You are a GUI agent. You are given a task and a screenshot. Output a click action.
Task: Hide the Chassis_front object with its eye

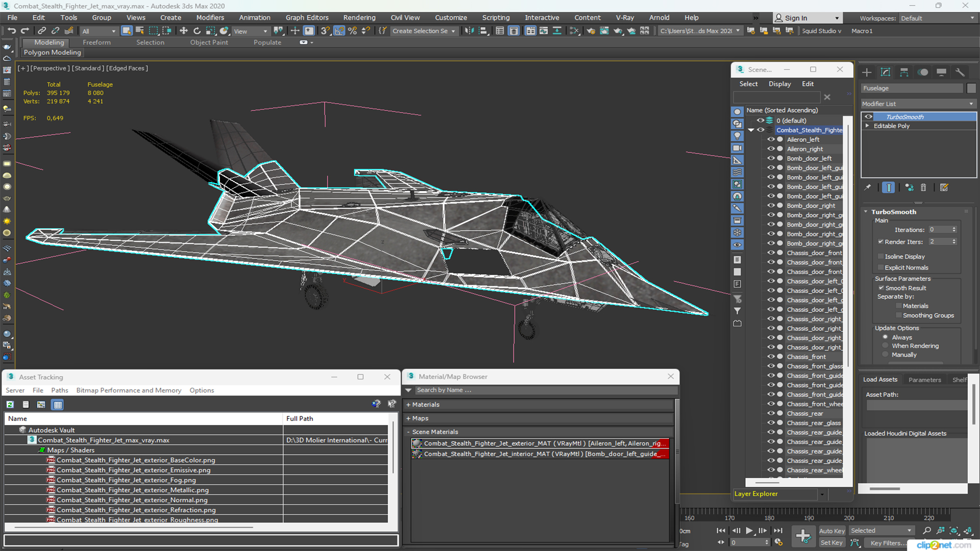[771, 357]
